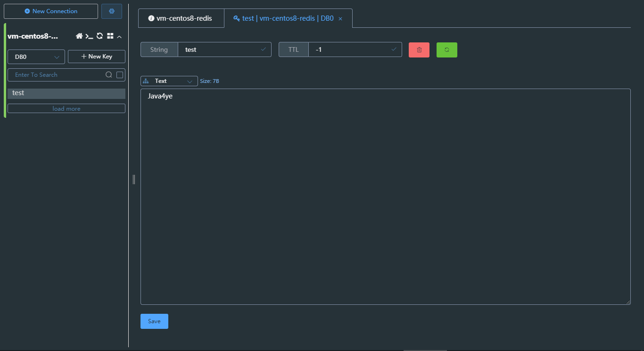Open the grid menu icon for connection
Image resolution: width=644 pixels, height=351 pixels.
110,36
